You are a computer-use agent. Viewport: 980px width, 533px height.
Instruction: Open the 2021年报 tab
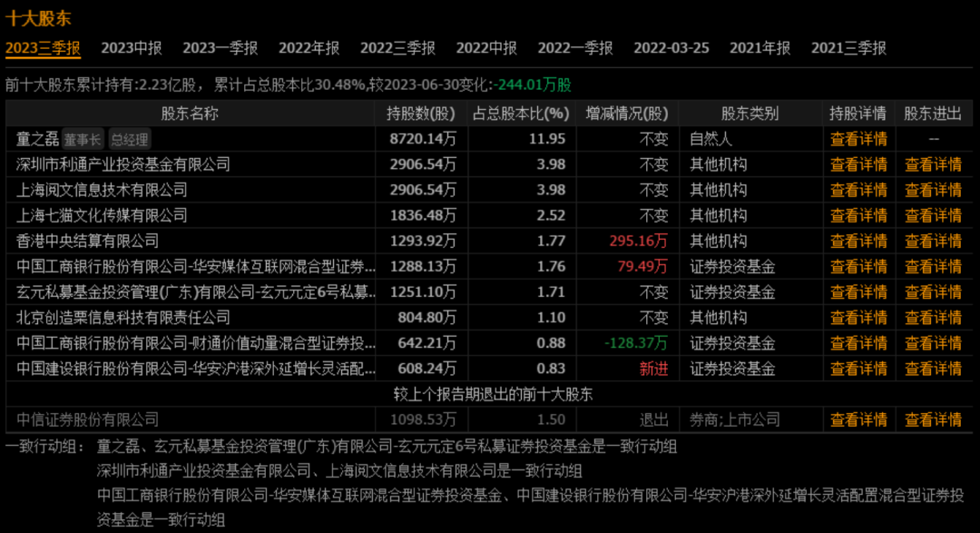coord(760,48)
